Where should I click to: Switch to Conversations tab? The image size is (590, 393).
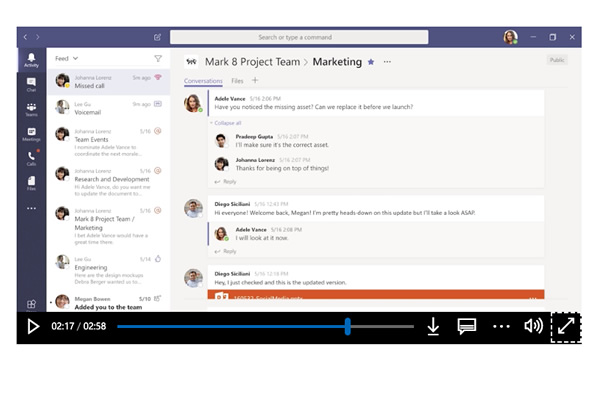coord(203,81)
